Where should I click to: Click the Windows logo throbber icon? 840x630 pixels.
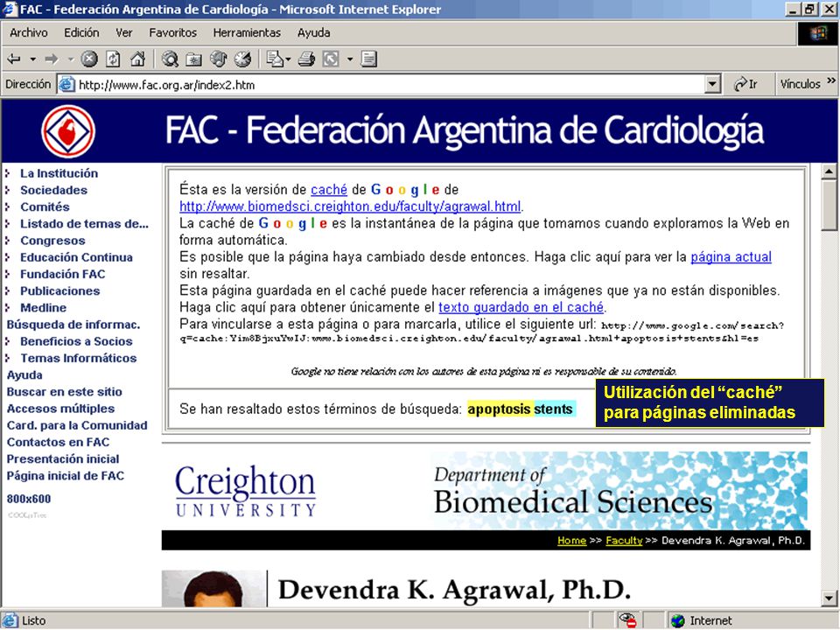[817, 34]
